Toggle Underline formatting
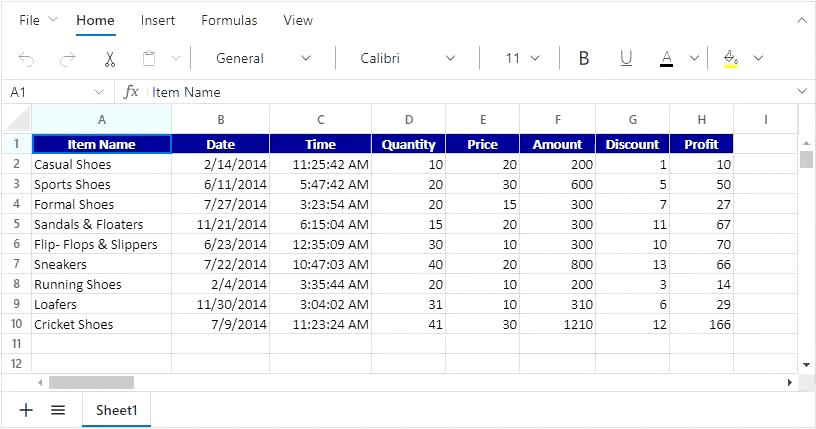Viewport: 816px width, 429px height. (x=626, y=59)
